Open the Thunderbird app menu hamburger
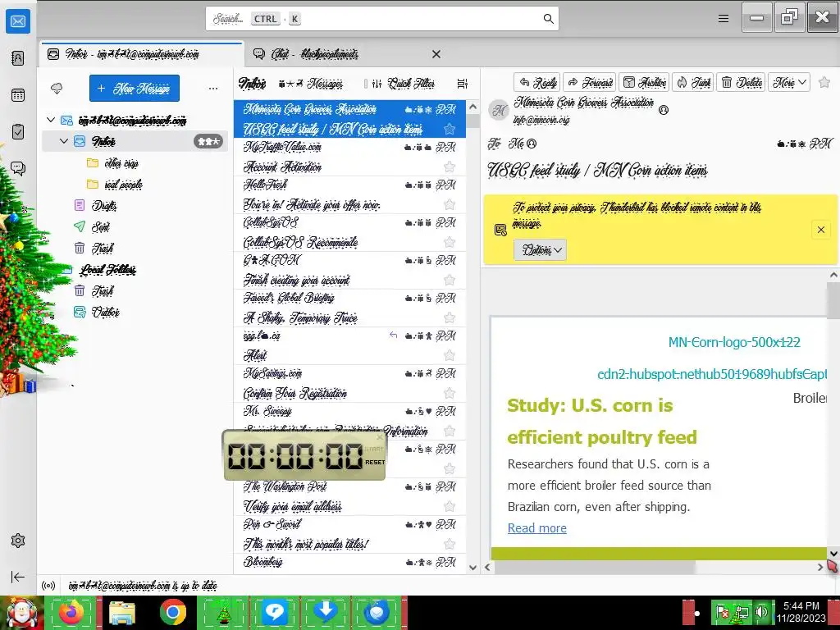 point(724,19)
